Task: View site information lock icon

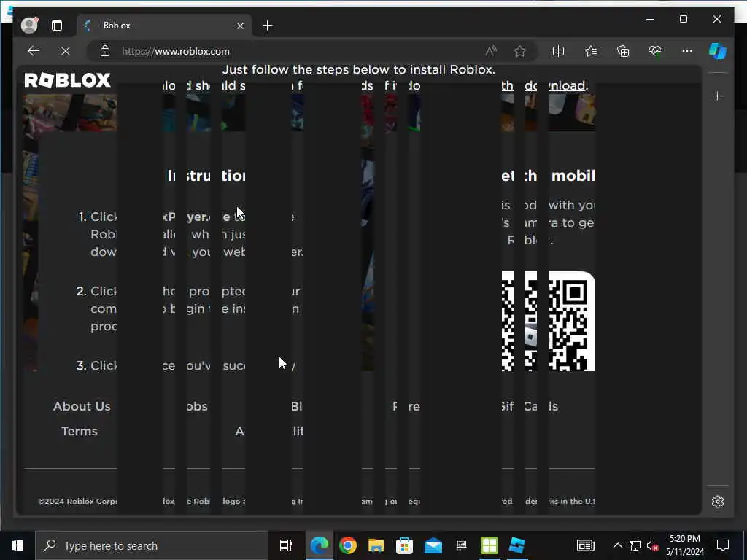Action: coord(105,51)
